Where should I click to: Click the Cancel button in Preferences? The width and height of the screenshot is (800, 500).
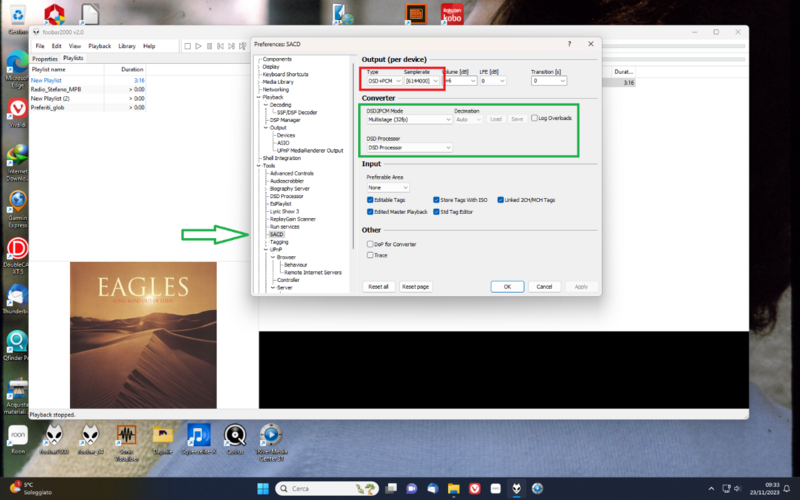(x=544, y=287)
